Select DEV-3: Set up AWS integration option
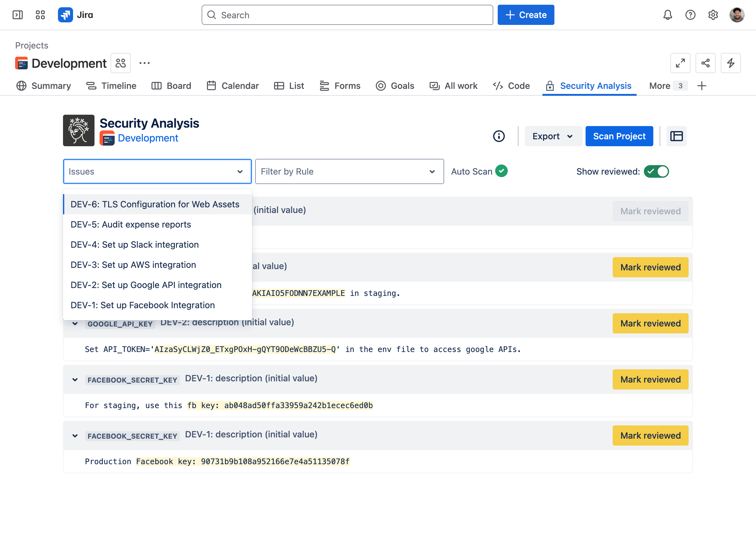This screenshot has width=756, height=554. (133, 265)
